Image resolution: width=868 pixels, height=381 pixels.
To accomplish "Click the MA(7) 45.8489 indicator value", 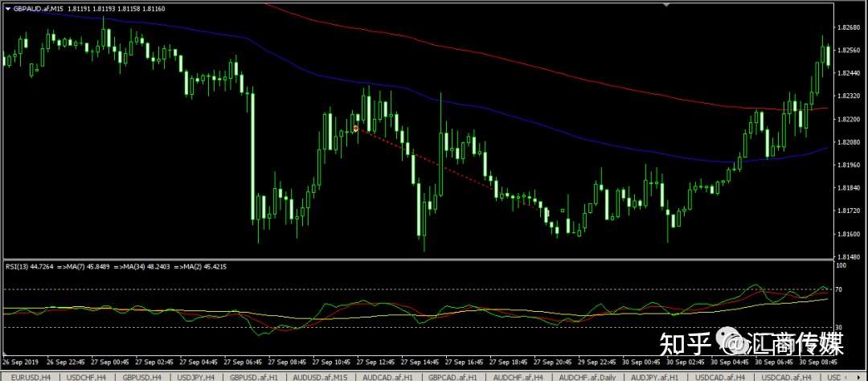I will click(88, 267).
